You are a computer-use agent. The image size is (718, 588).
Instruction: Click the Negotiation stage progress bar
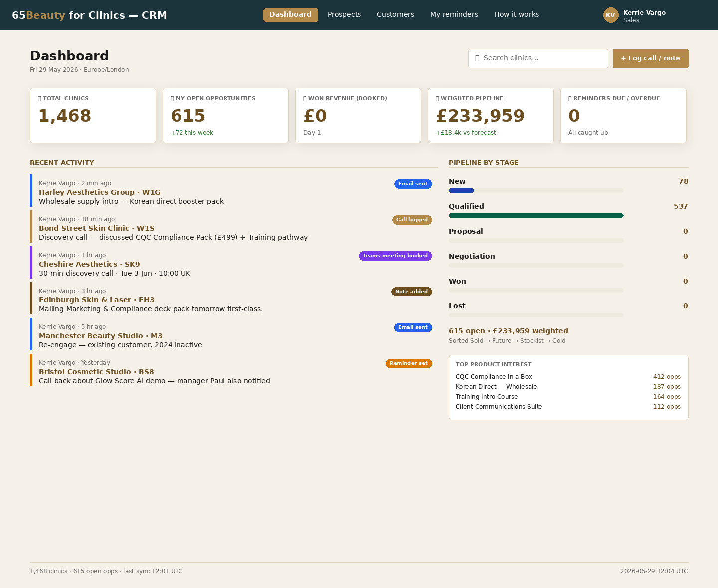pos(536,266)
